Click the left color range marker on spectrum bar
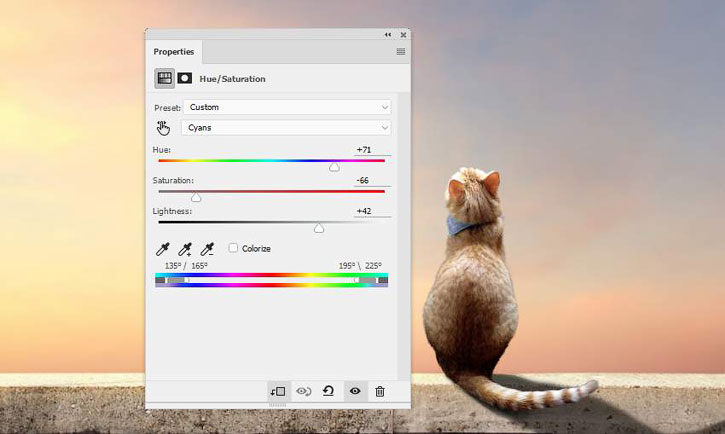Viewport: 725px width, 434px height. (177, 280)
